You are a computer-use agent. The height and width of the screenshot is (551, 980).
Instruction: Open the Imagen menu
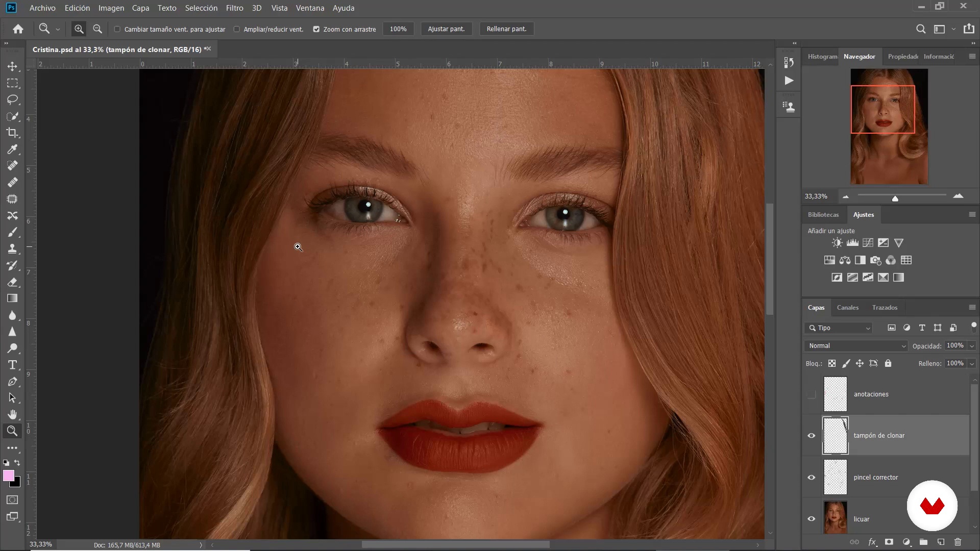[111, 8]
